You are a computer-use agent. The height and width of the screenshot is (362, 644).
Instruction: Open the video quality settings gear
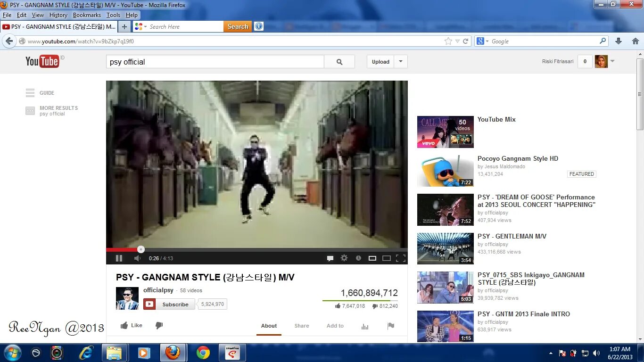pyautogui.click(x=344, y=258)
